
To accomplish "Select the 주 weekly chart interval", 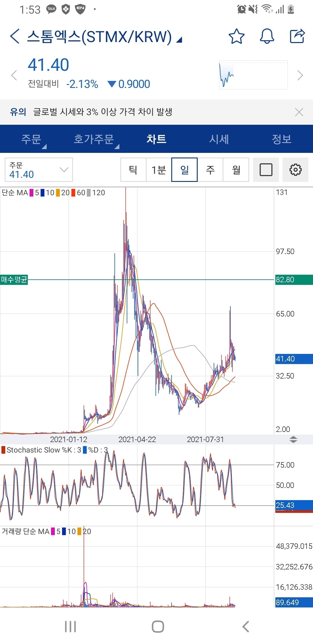I will tap(210, 170).
